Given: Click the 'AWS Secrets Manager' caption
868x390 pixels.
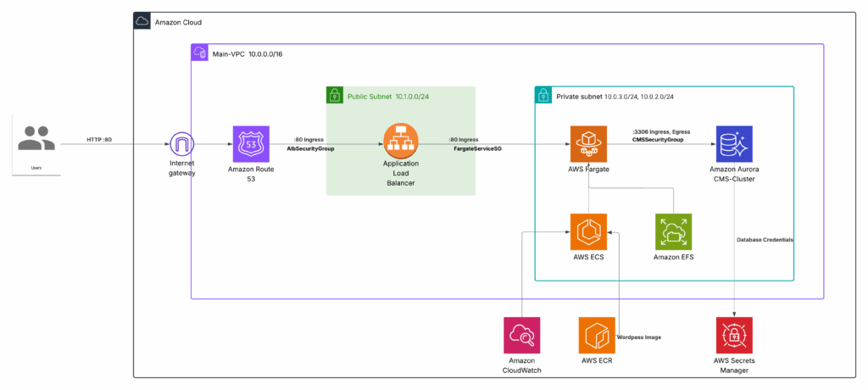Looking at the screenshot, I should coord(734,365).
